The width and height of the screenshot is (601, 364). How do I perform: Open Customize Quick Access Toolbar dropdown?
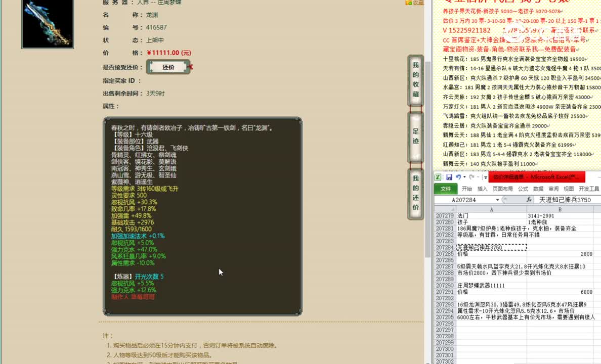[x=485, y=177]
